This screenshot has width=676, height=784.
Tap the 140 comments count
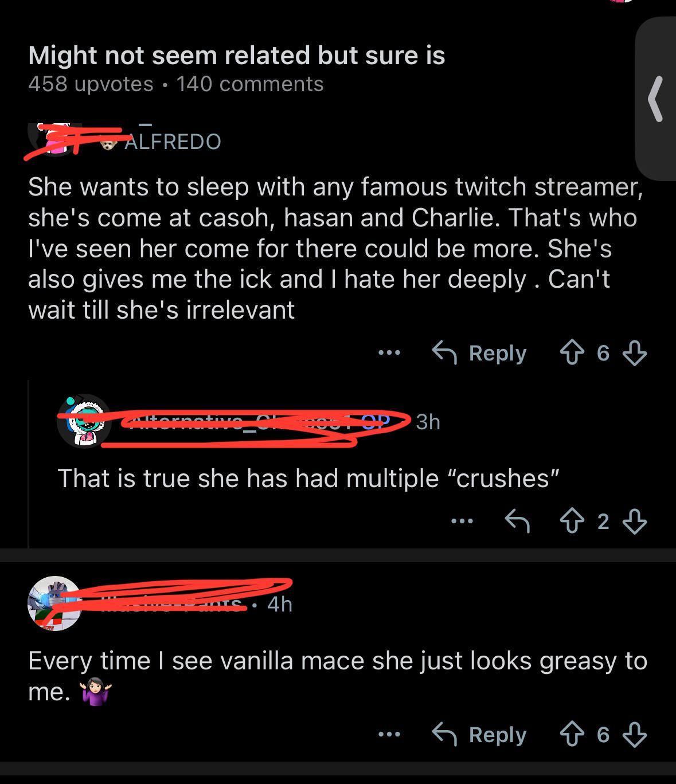pos(250,84)
